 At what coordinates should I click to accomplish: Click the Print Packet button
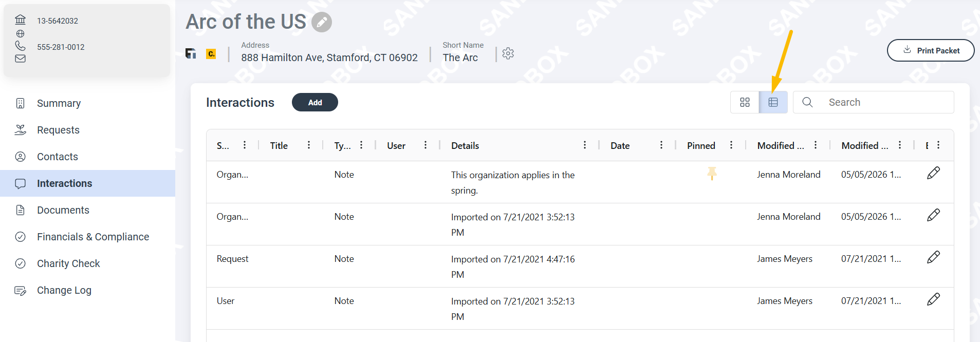(x=931, y=50)
